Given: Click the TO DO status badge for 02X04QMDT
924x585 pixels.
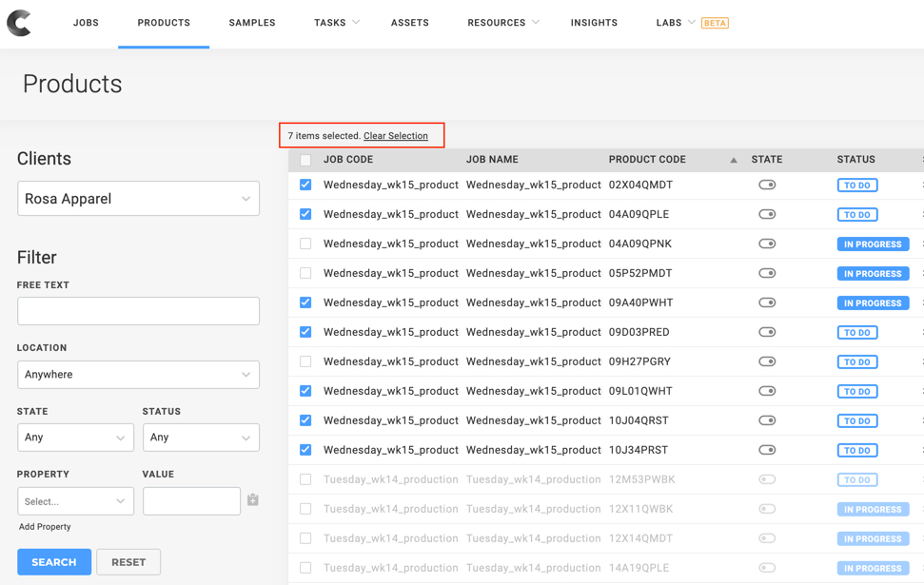Looking at the screenshot, I should (856, 185).
